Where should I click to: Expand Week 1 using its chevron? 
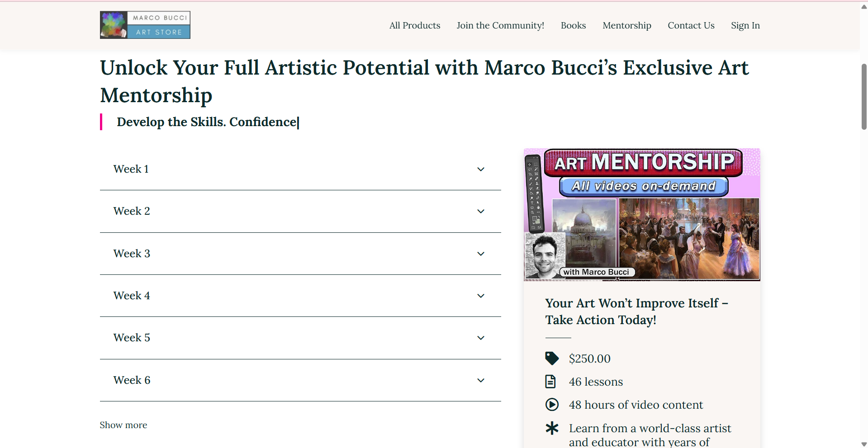481,169
